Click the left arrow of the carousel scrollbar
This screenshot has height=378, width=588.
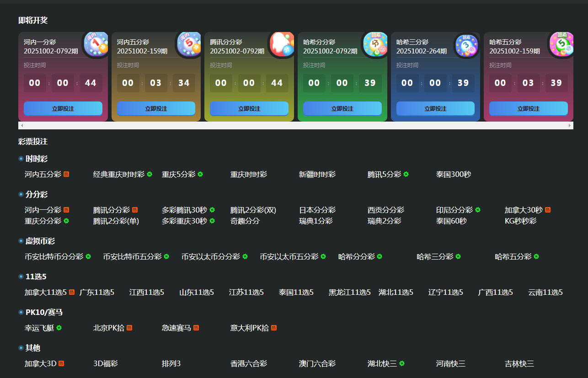pos(22,125)
